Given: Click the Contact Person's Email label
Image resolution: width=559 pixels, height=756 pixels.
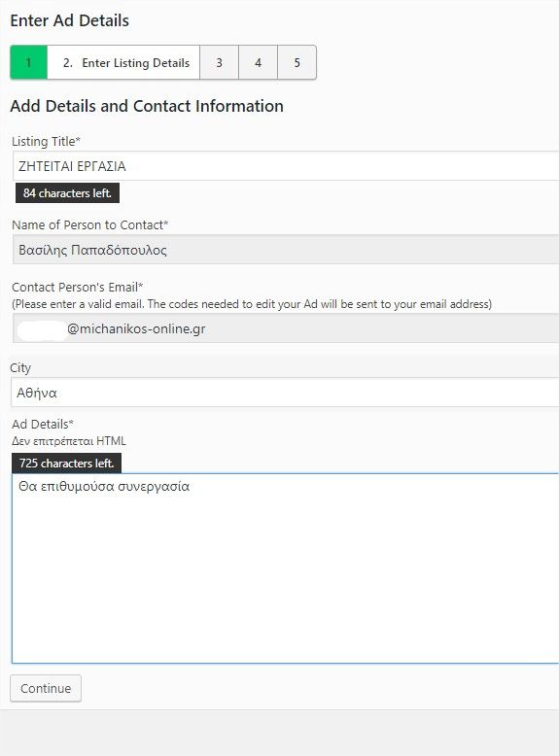Looking at the screenshot, I should click(77, 287).
